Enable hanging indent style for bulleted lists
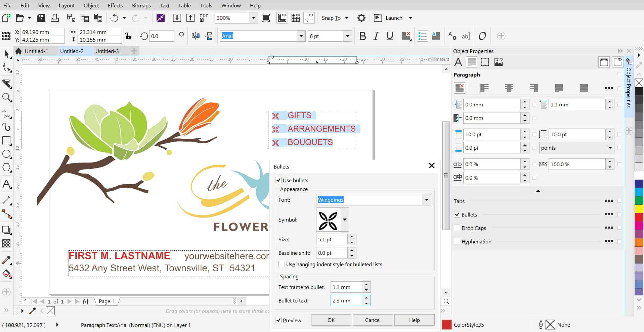Viewport: 644px width, 332px height. pyautogui.click(x=282, y=264)
